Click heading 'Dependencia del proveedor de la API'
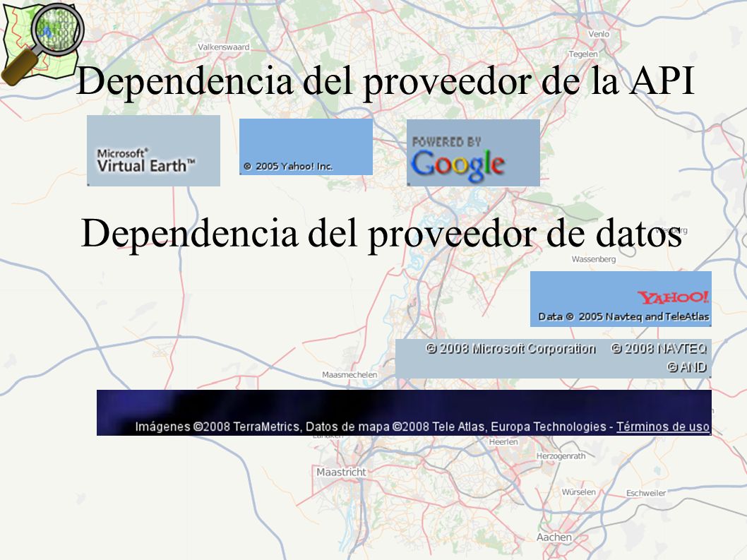The width and height of the screenshot is (747, 560). pos(385,81)
